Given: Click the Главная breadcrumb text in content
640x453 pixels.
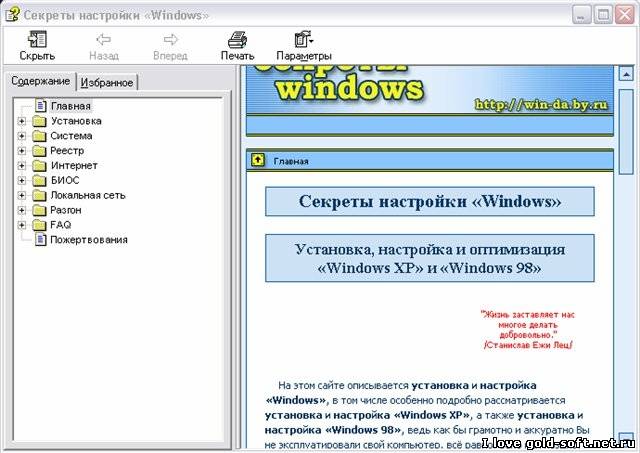Looking at the screenshot, I should [291, 161].
